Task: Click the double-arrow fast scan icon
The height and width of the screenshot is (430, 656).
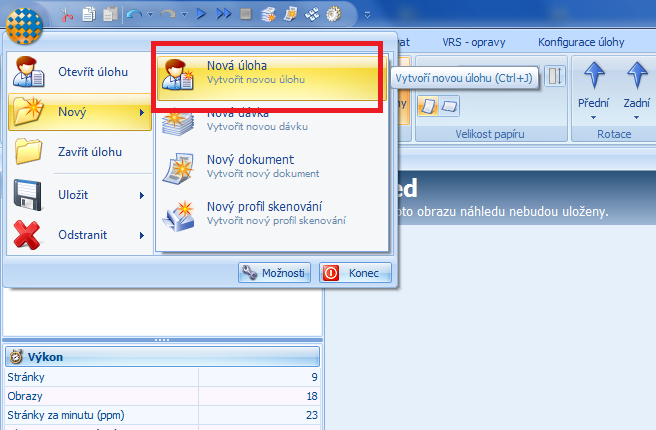Action: pyautogui.click(x=223, y=14)
